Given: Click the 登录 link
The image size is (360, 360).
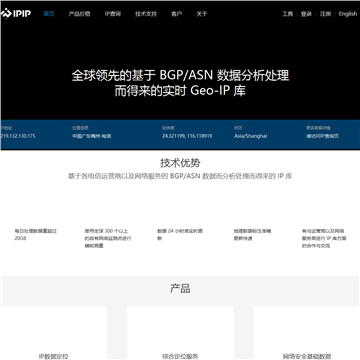Looking at the screenshot, I should click(306, 14).
